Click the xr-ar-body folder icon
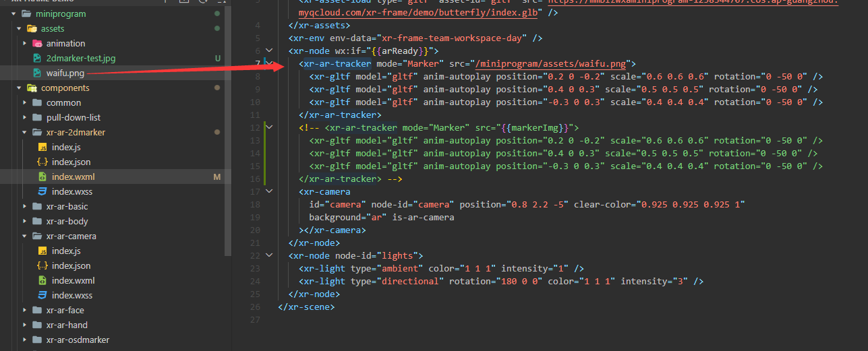The image size is (868, 351). (37, 221)
